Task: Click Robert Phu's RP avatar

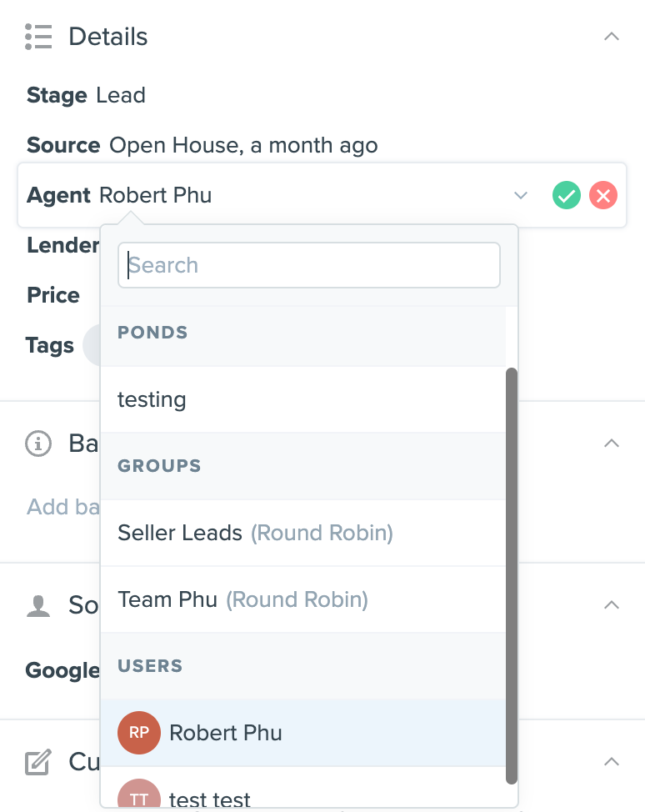Action: (x=139, y=733)
